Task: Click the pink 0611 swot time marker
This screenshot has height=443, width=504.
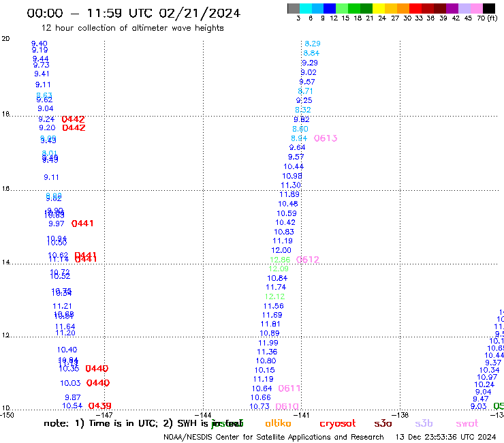Action: (289, 388)
